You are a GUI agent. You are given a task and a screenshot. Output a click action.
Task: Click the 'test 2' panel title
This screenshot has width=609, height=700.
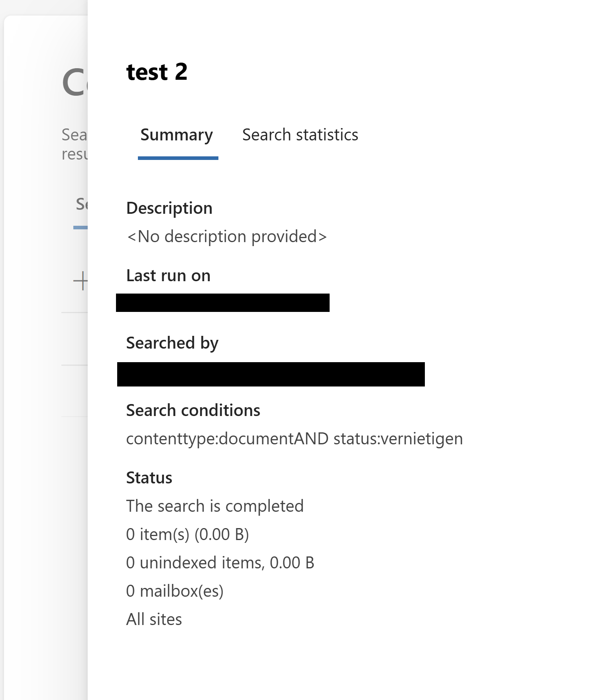pos(157,72)
